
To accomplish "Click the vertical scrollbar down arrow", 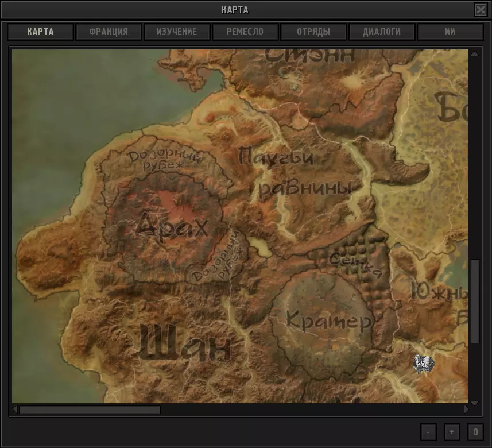I will pos(474,403).
